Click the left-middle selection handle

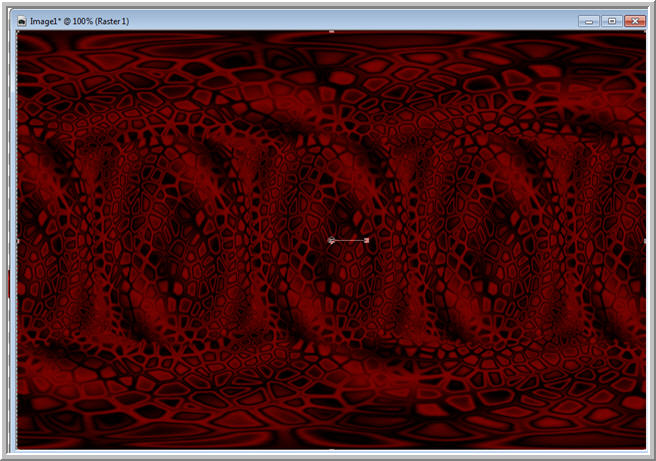click(x=18, y=241)
